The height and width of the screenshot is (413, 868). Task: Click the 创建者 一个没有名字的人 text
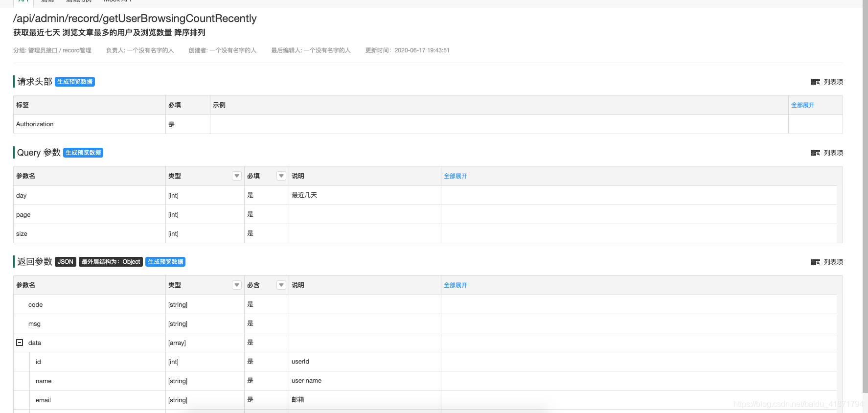(223, 50)
